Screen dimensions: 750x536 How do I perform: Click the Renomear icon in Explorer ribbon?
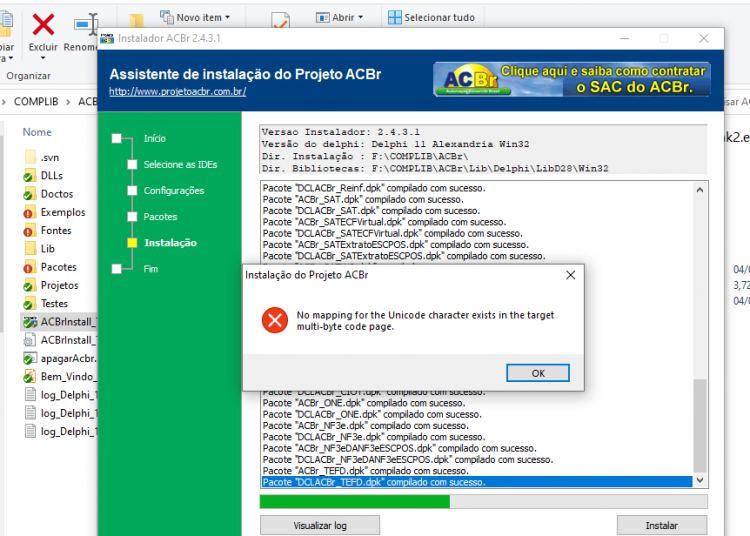tap(86, 24)
